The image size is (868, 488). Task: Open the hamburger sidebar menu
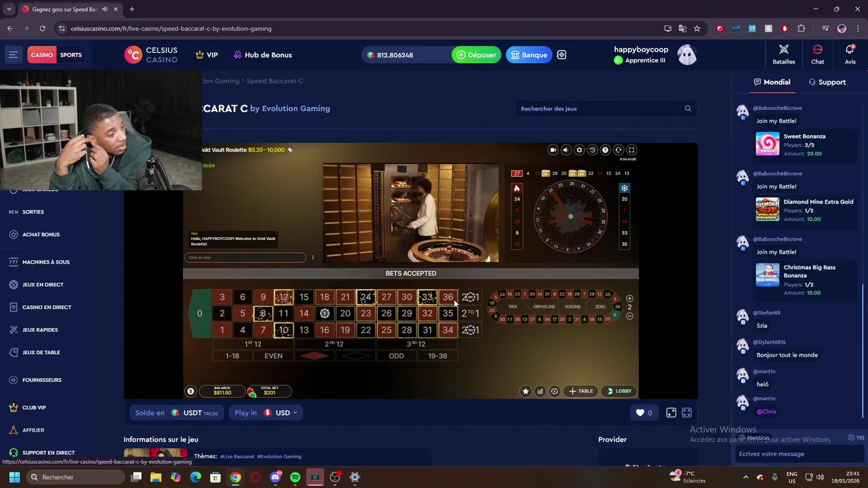[x=14, y=55]
